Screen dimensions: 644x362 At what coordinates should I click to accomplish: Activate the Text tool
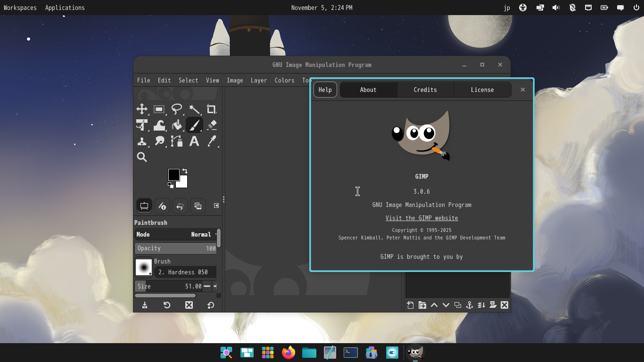coord(194,141)
